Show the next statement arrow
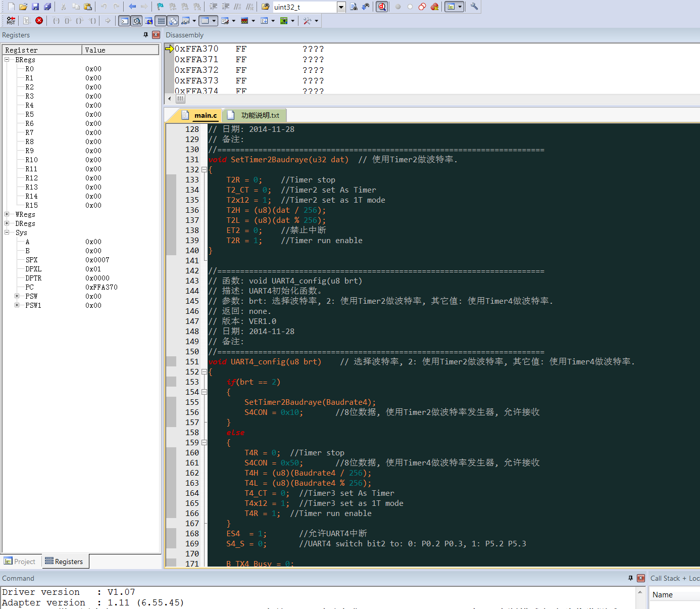This screenshot has width=700, height=609. [x=108, y=21]
